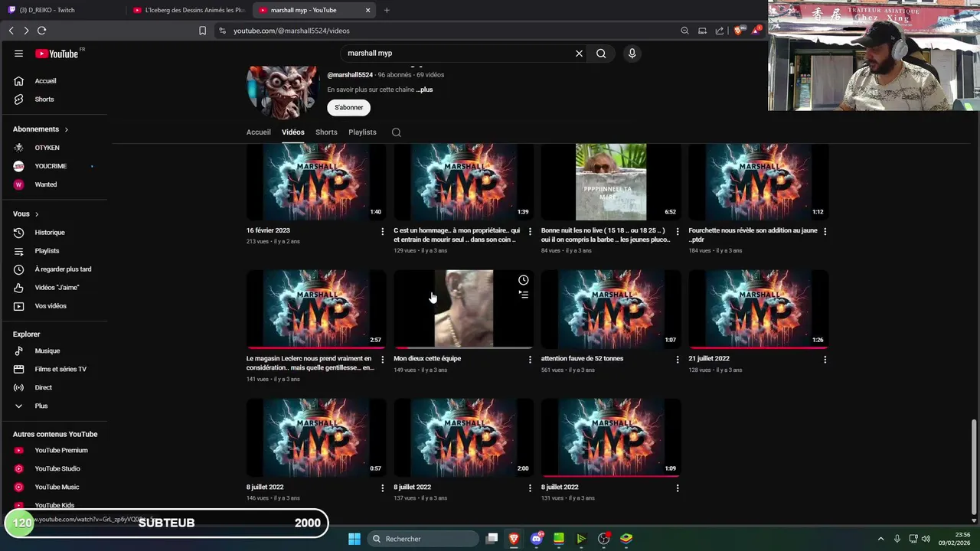The image size is (980, 551).
Task: Open options for Fourchette nous révèle video
Action: (x=825, y=231)
